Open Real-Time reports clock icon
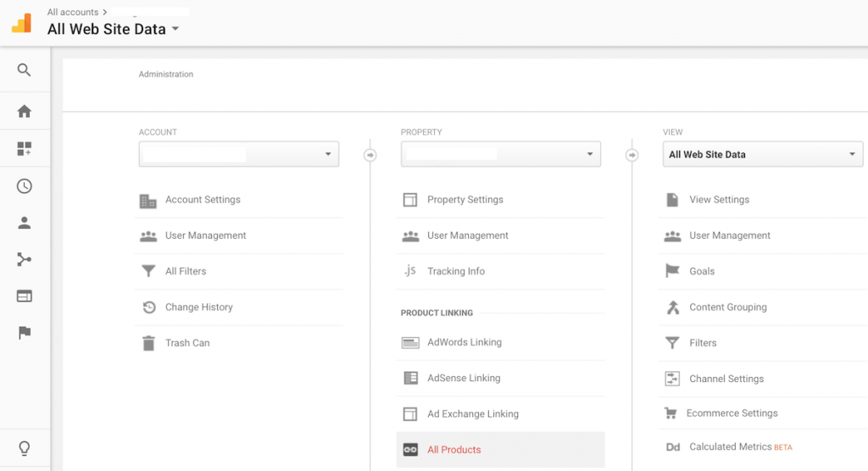 click(24, 186)
